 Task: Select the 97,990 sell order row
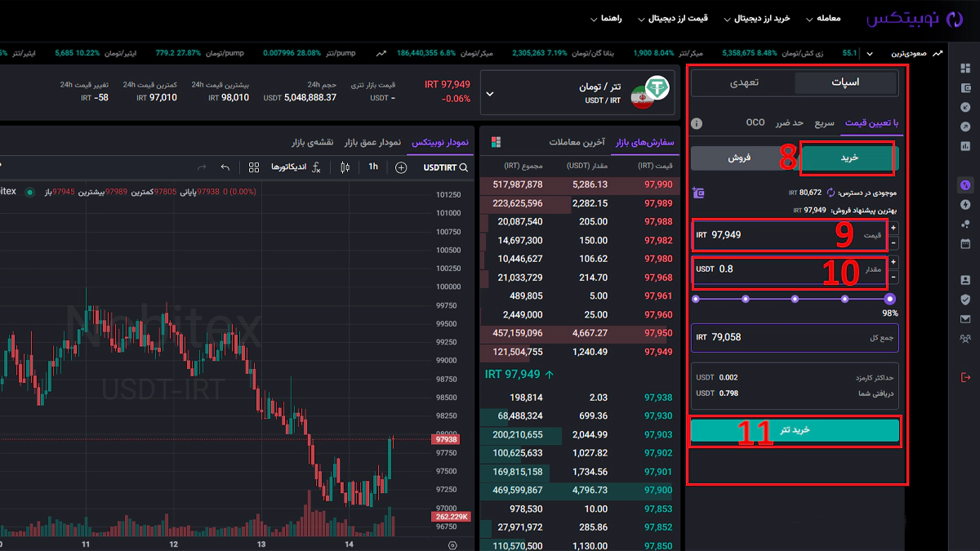(x=580, y=185)
